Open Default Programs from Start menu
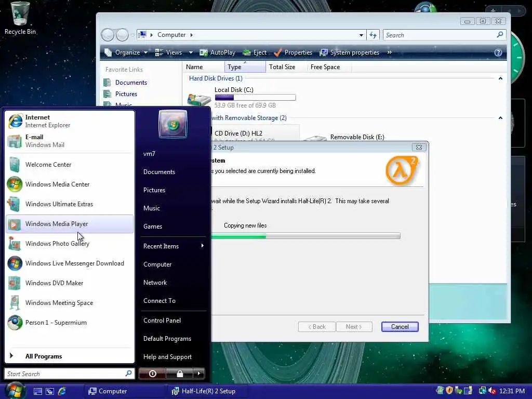This screenshot has width=532, height=399. click(x=173, y=339)
